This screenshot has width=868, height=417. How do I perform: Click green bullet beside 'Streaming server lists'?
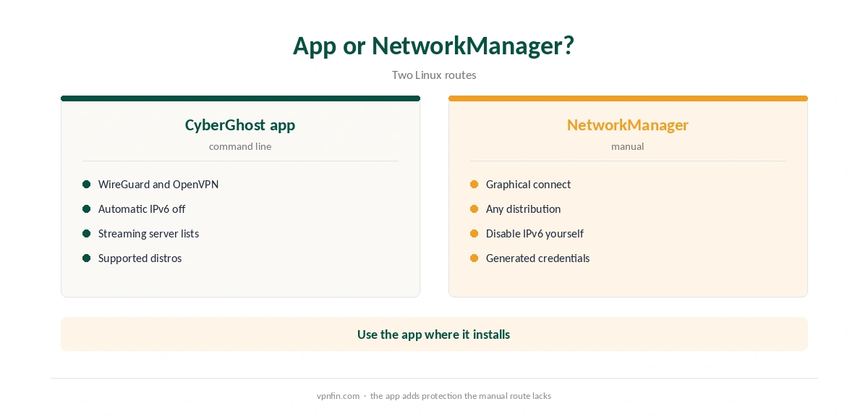click(87, 234)
